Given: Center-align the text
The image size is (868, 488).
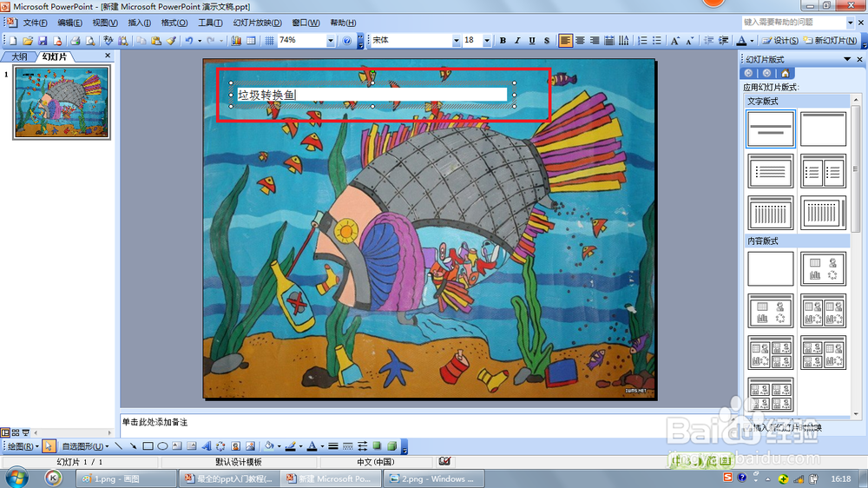Looking at the screenshot, I should pyautogui.click(x=580, y=41).
